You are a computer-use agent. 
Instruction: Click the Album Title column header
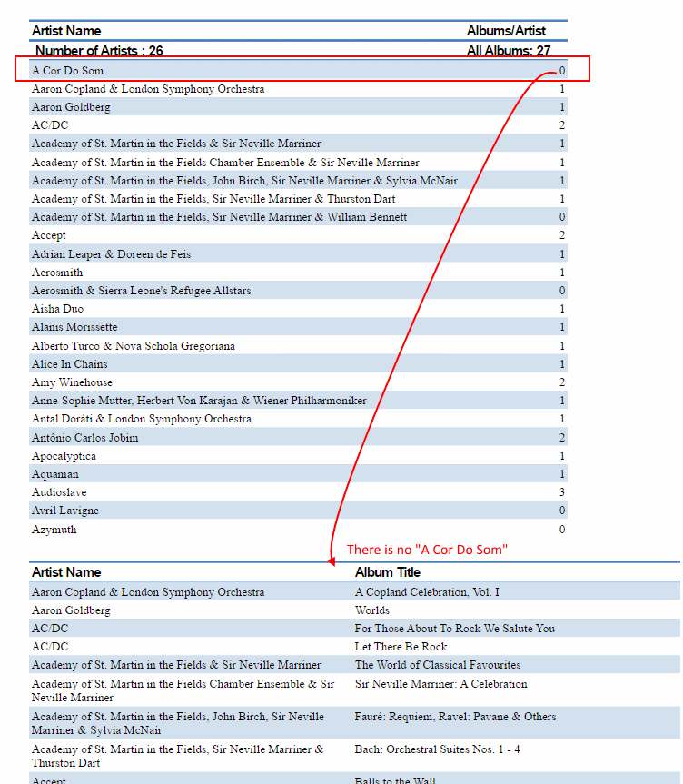click(x=387, y=572)
